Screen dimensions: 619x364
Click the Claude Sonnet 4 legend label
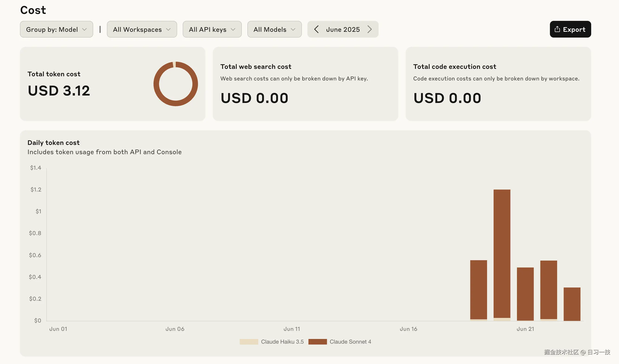(350, 342)
